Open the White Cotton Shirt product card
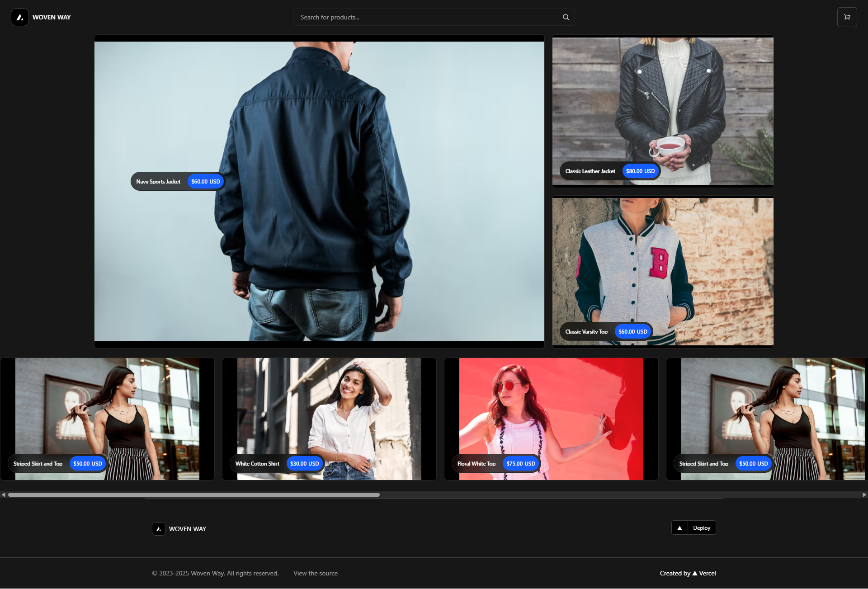This screenshot has width=868, height=589. (x=329, y=419)
